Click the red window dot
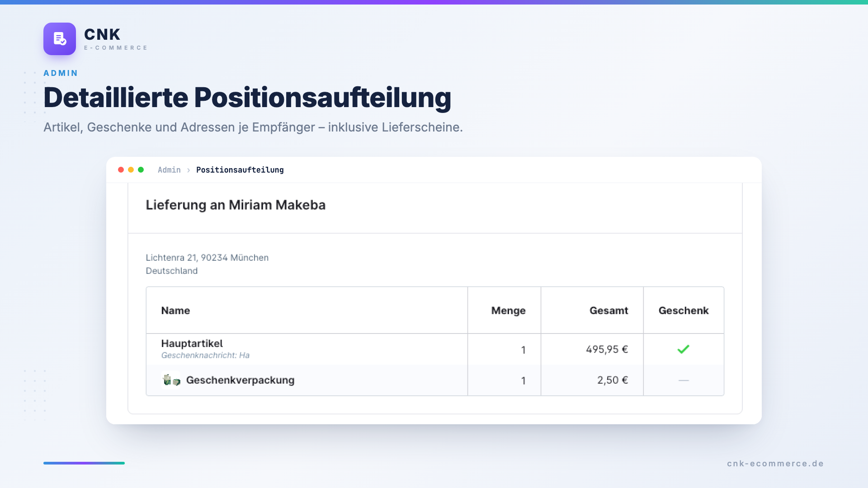This screenshot has height=488, width=868. (121, 170)
